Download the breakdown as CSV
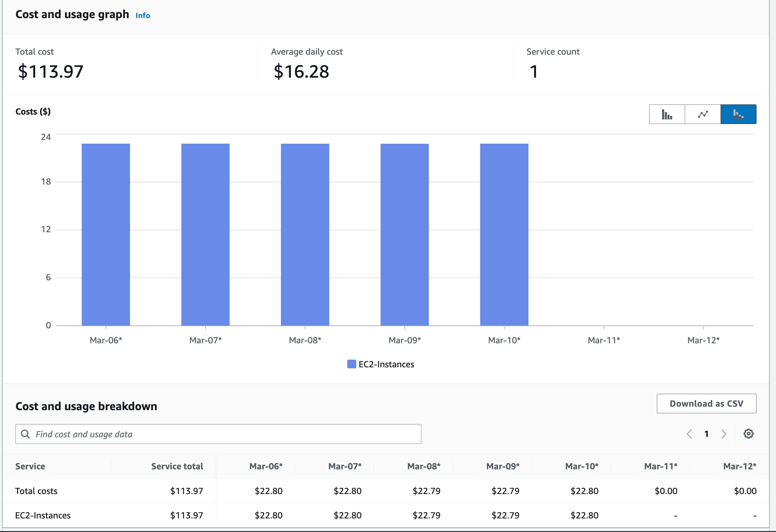This screenshot has width=776, height=532. [706, 404]
